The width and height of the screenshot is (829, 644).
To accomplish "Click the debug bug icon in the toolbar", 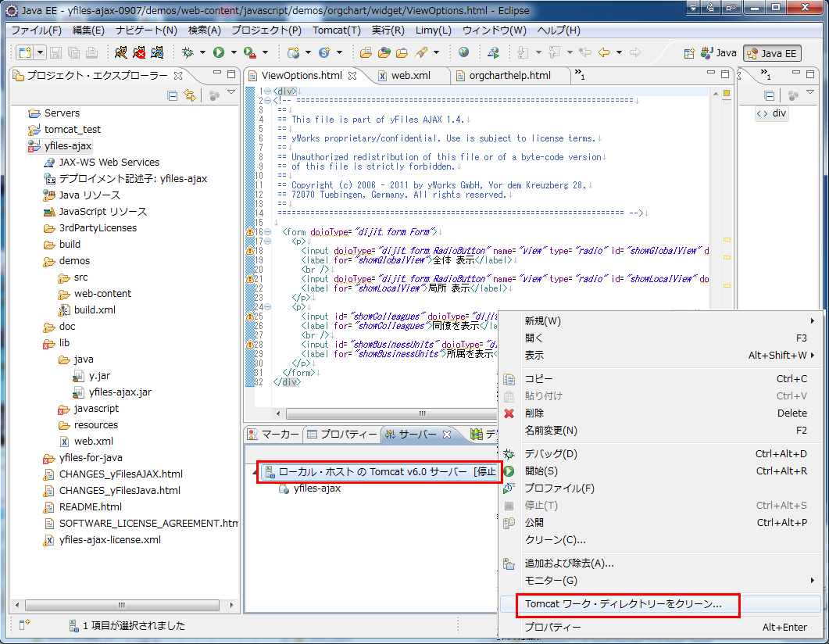I will point(188,53).
